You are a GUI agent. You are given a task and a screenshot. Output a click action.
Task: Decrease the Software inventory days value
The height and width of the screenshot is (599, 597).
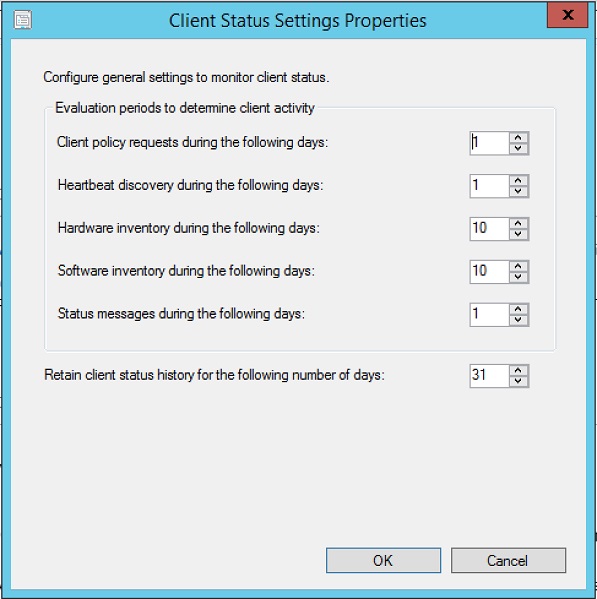pos(518,277)
